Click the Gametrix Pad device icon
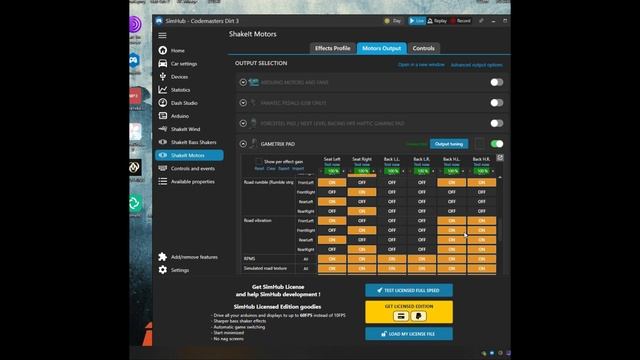 (x=253, y=144)
